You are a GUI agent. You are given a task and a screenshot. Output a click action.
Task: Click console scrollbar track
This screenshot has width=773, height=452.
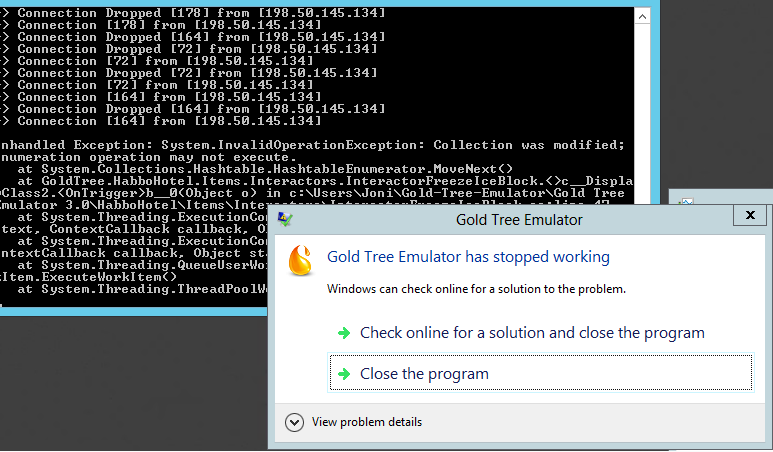[642, 113]
